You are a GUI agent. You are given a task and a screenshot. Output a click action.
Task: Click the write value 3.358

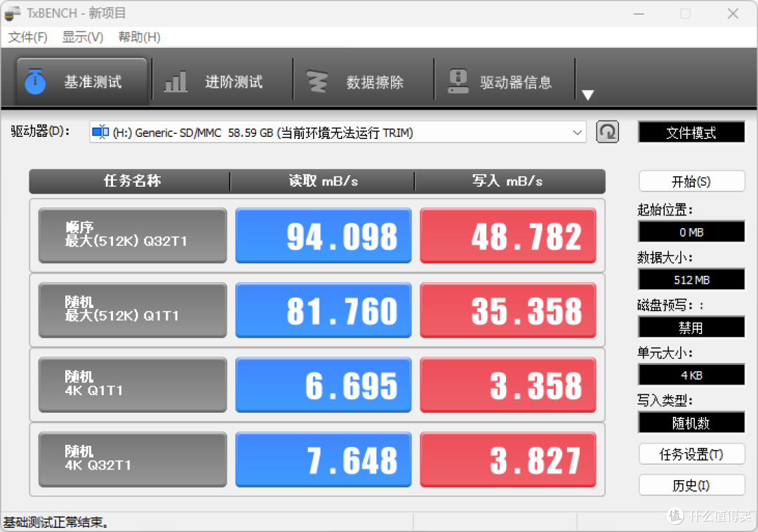pos(508,385)
